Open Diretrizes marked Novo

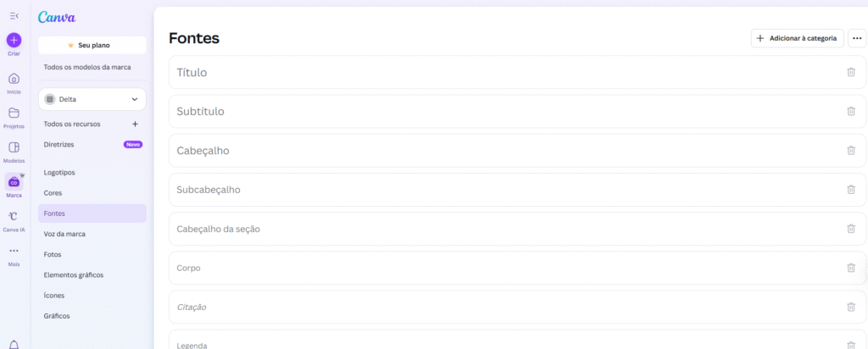click(60, 144)
